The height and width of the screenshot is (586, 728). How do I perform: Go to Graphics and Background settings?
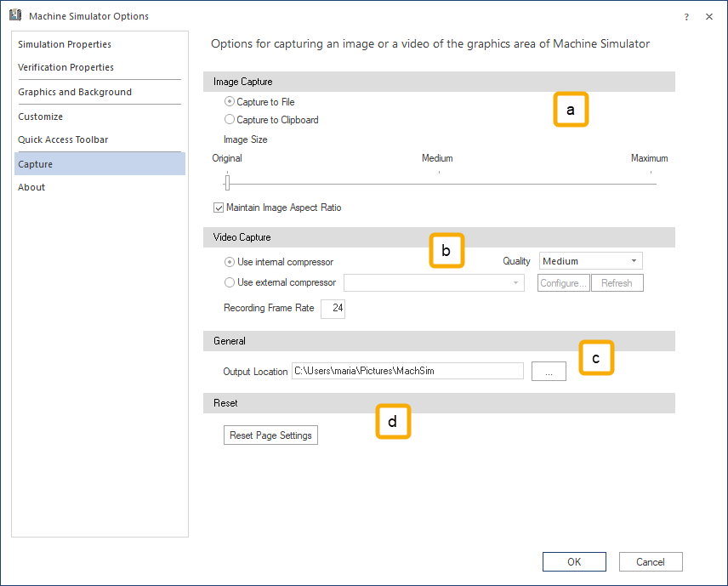tap(75, 92)
